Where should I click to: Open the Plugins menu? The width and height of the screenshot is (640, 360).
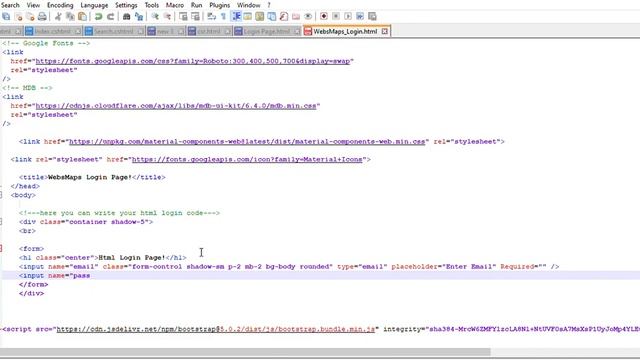click(220, 5)
